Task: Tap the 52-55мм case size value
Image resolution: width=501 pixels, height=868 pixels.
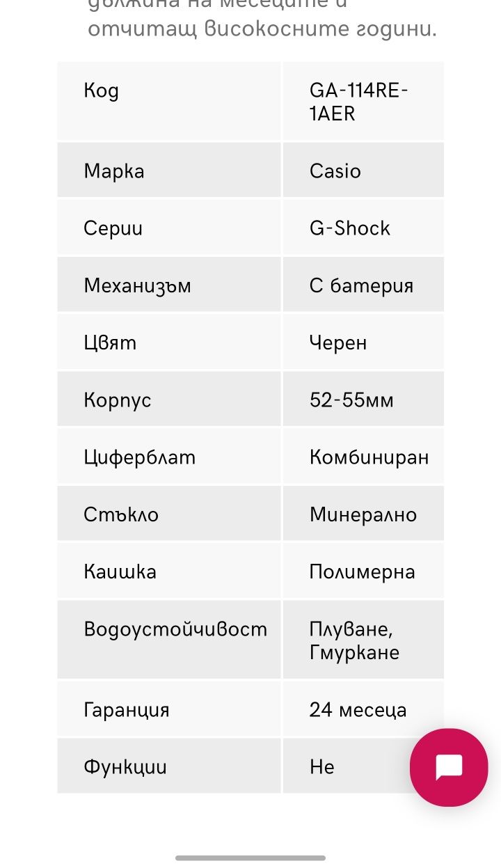Action: click(x=352, y=400)
